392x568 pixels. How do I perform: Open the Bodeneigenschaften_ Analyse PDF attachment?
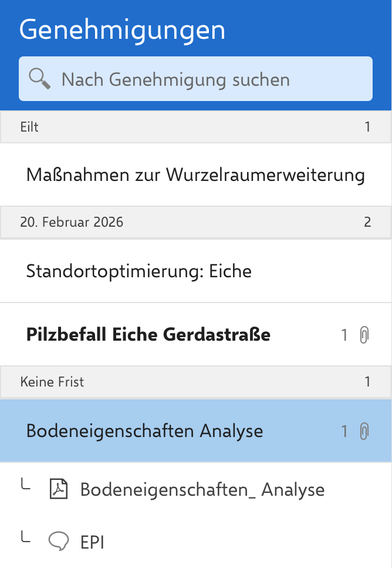point(202,489)
